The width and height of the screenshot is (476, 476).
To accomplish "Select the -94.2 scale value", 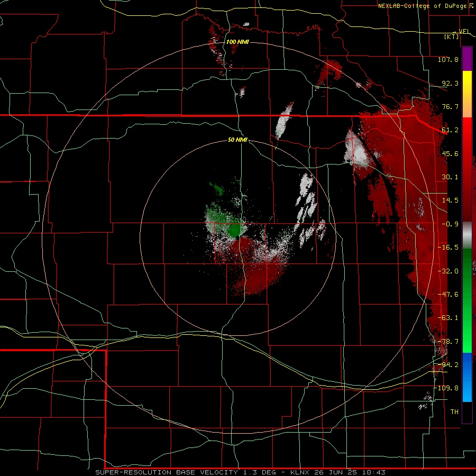I will [x=448, y=365].
